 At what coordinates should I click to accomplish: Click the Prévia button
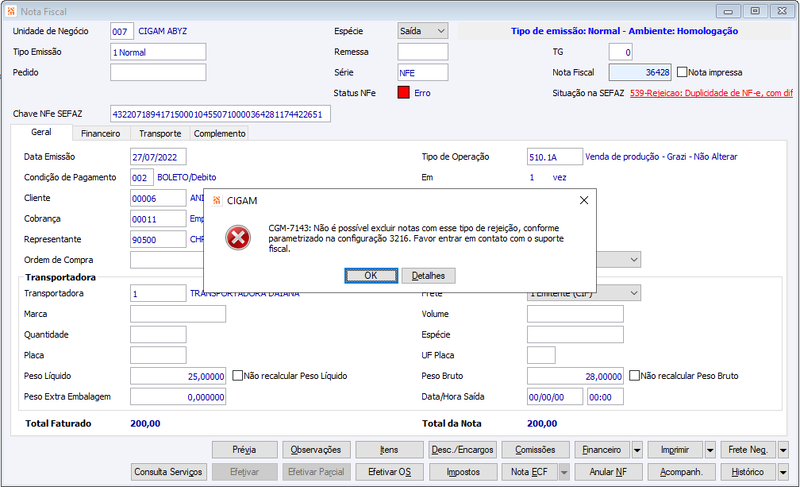click(244, 450)
